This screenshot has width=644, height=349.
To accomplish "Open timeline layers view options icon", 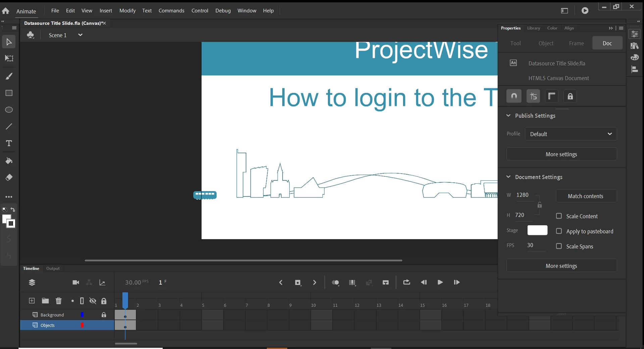I will point(32,283).
